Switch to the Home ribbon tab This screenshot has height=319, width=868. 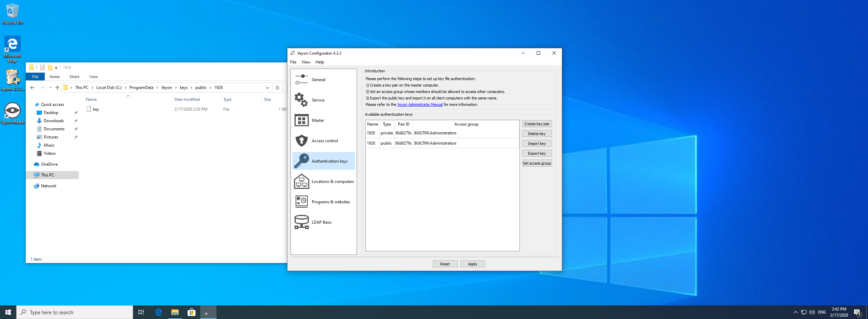[54, 77]
